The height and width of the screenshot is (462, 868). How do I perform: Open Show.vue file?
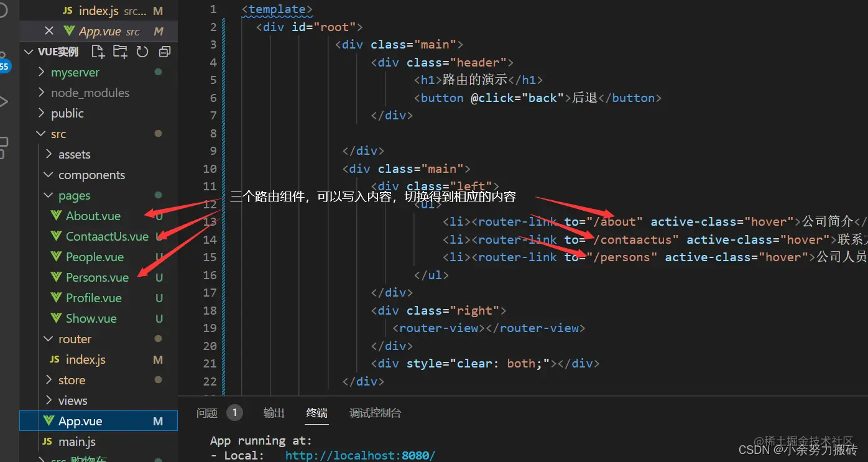[x=91, y=318]
